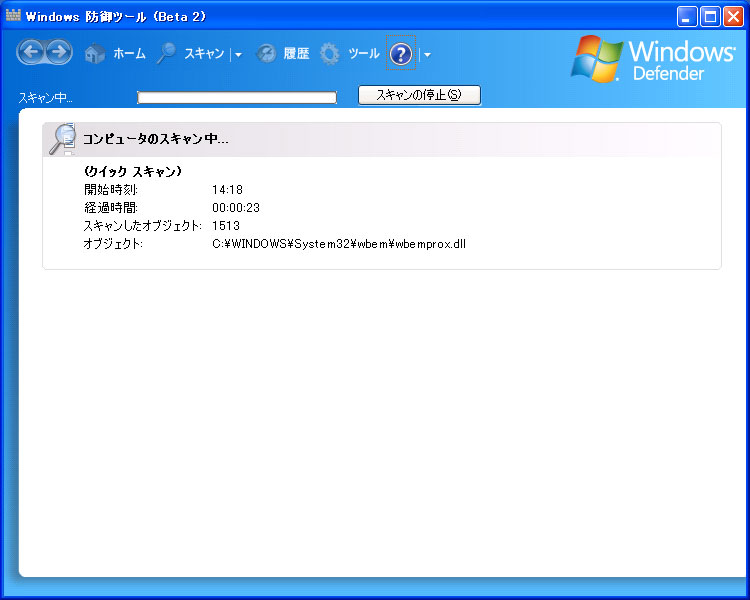
Task: Click the history clock icon
Action: [266, 53]
